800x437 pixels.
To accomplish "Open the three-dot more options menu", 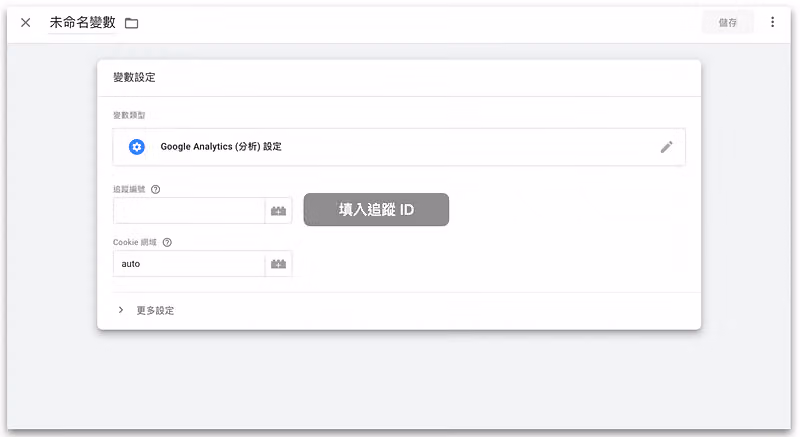I will 772,22.
